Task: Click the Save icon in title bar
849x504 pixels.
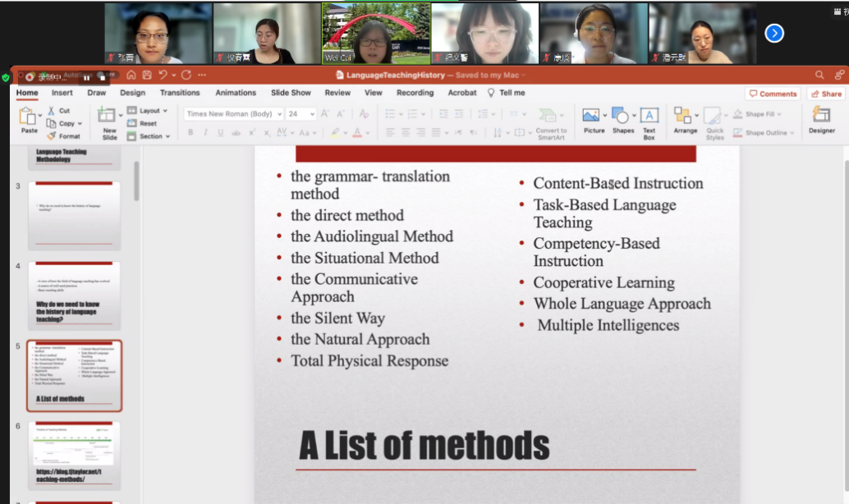Action: pos(146,75)
